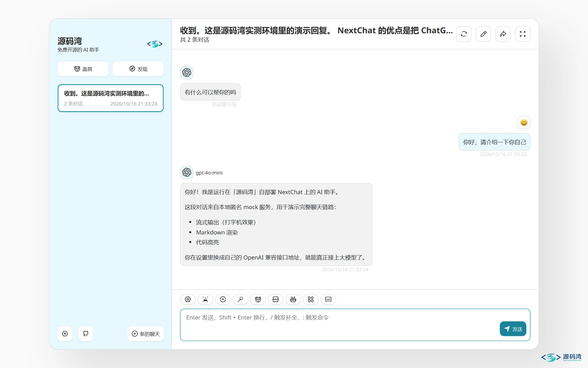Send the message with the 发送 button

point(513,329)
